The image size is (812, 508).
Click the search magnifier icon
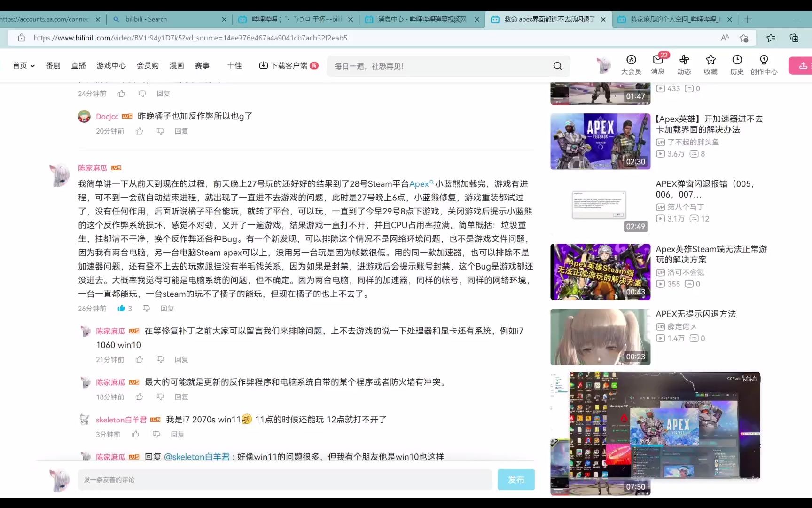pyautogui.click(x=558, y=66)
